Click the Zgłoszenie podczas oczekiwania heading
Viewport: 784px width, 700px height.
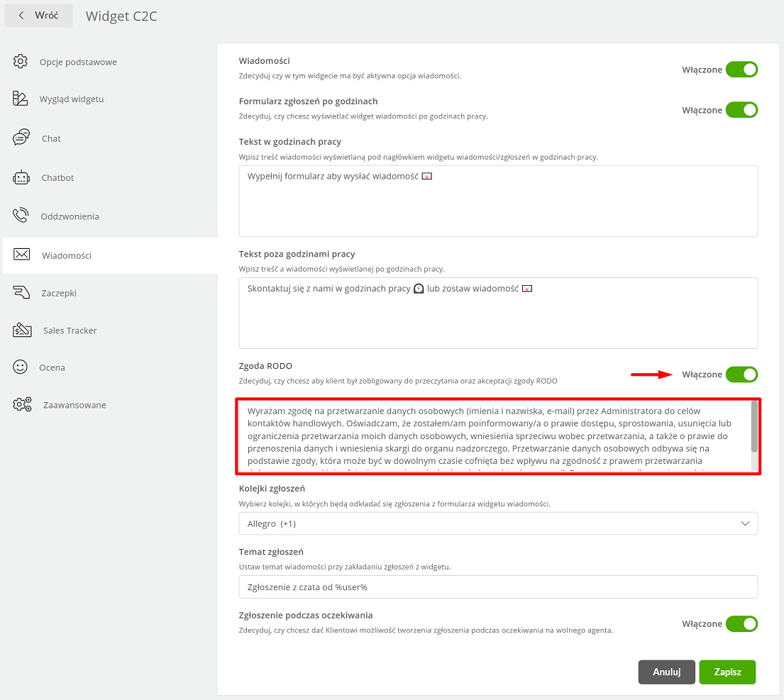point(306,615)
